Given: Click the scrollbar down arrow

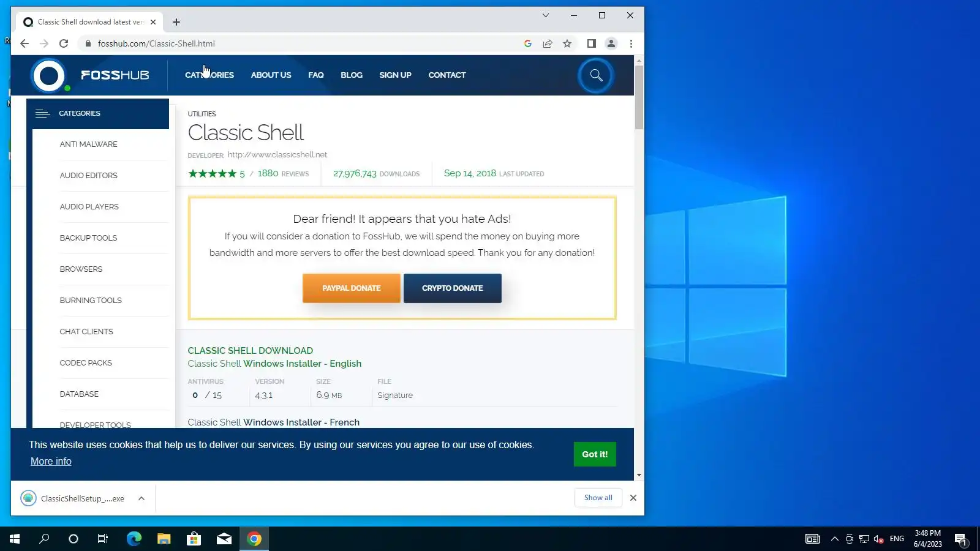Looking at the screenshot, I should point(639,475).
